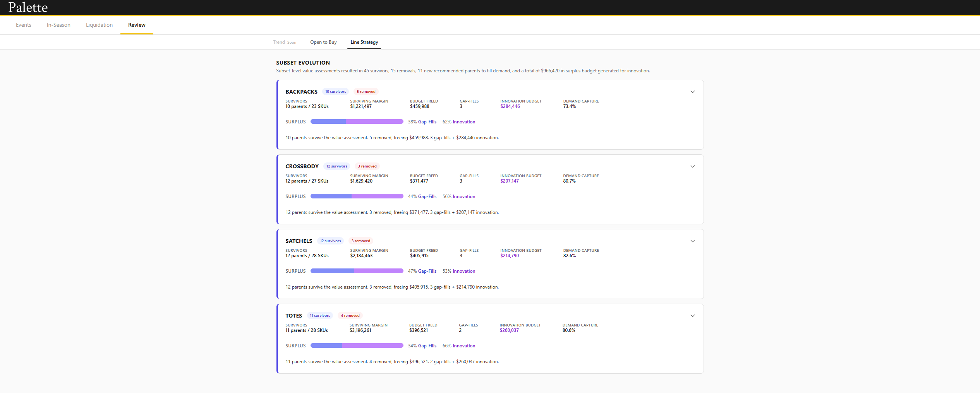This screenshot has height=393, width=980.
Task: Click the '11 survivors' badge on Totes
Action: (x=320, y=315)
